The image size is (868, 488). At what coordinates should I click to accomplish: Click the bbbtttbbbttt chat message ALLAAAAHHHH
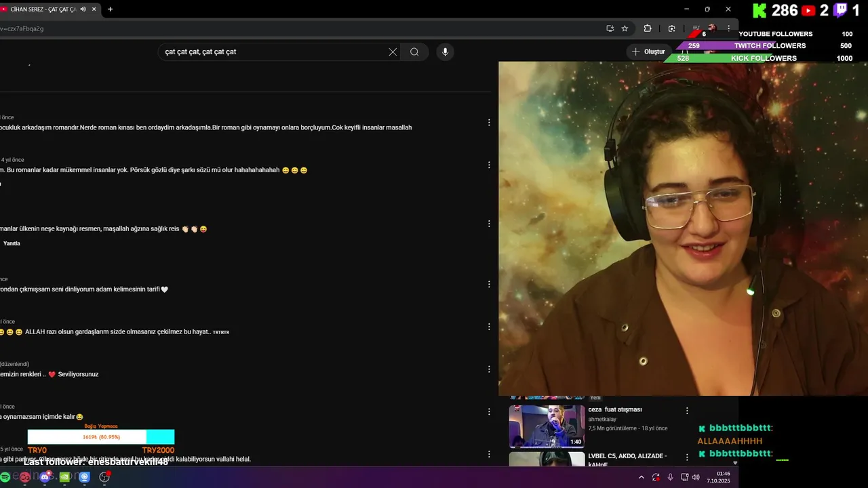click(x=730, y=441)
